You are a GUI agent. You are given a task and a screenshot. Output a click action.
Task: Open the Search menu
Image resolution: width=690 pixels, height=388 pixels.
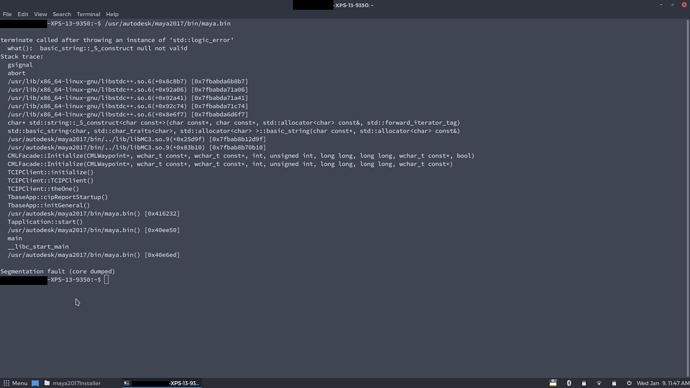pyautogui.click(x=62, y=14)
